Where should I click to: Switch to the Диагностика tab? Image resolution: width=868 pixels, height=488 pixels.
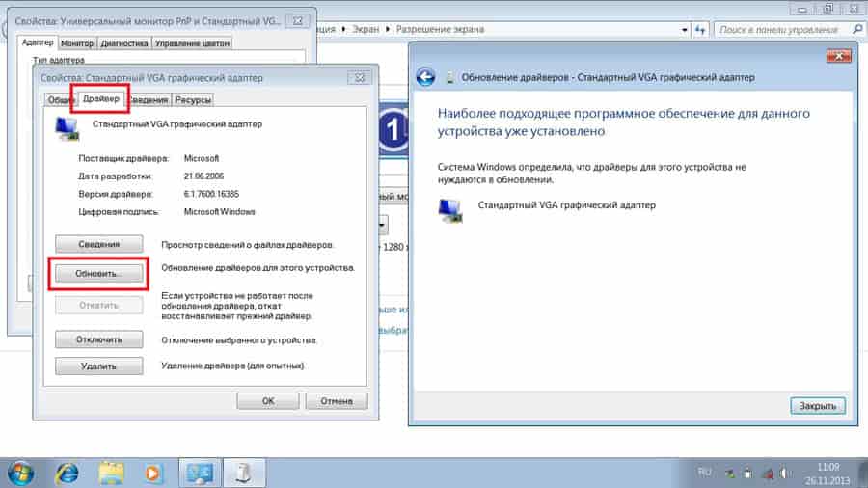(x=123, y=43)
